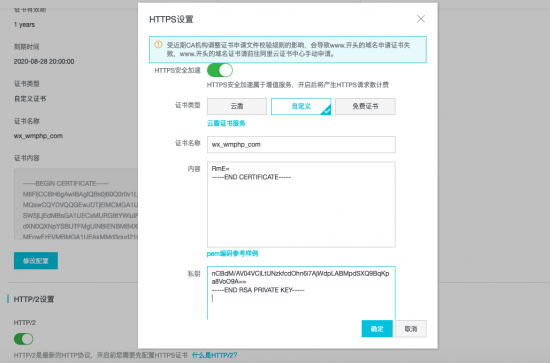Screen dimensions: 550x363
Task: Click the 内容 certificate textarea
Action: 301,204
